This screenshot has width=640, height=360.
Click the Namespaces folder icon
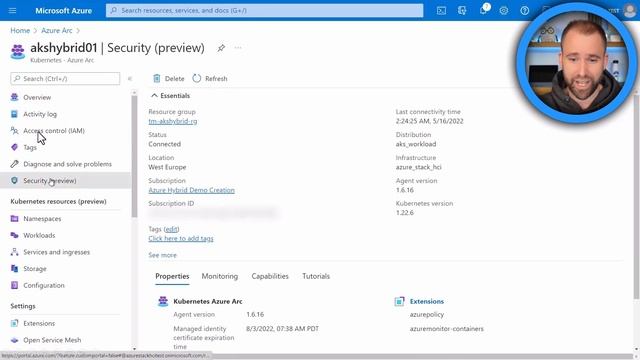click(x=14, y=218)
